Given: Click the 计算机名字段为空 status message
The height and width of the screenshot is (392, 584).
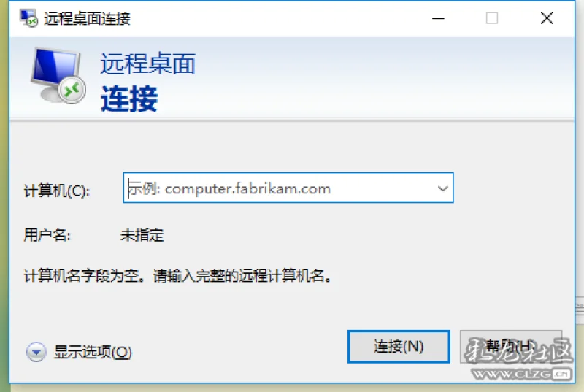Looking at the screenshot, I should (177, 276).
